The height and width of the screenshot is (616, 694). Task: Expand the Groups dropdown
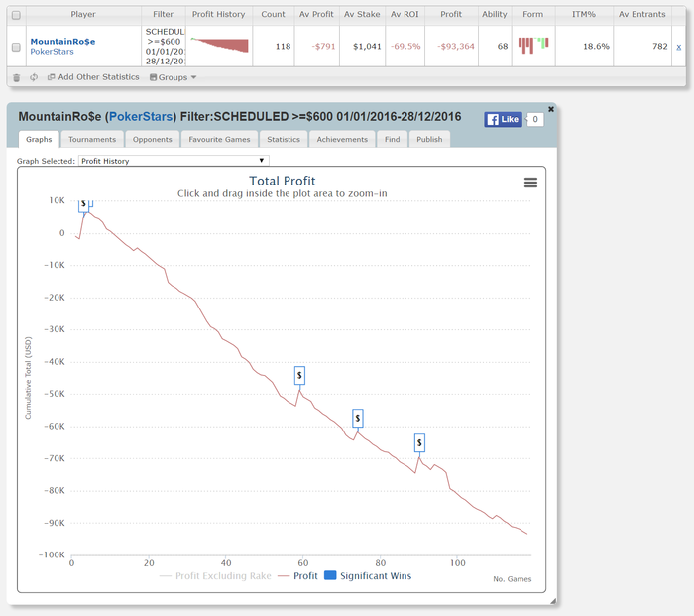click(x=173, y=77)
